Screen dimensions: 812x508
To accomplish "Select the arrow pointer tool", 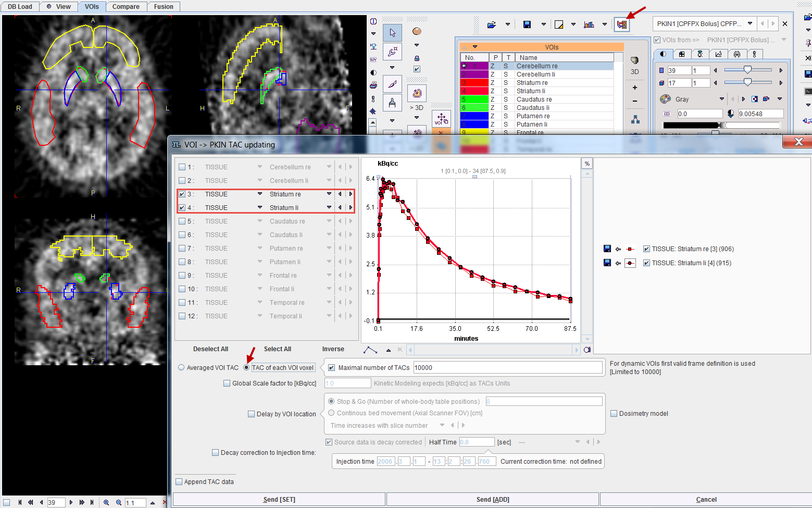I will (x=392, y=33).
